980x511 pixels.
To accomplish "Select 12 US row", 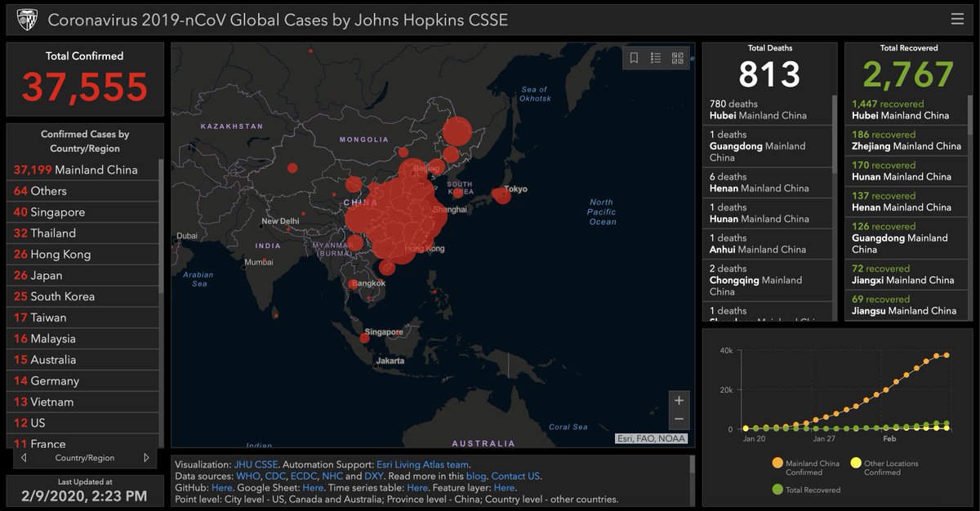I will (x=83, y=423).
